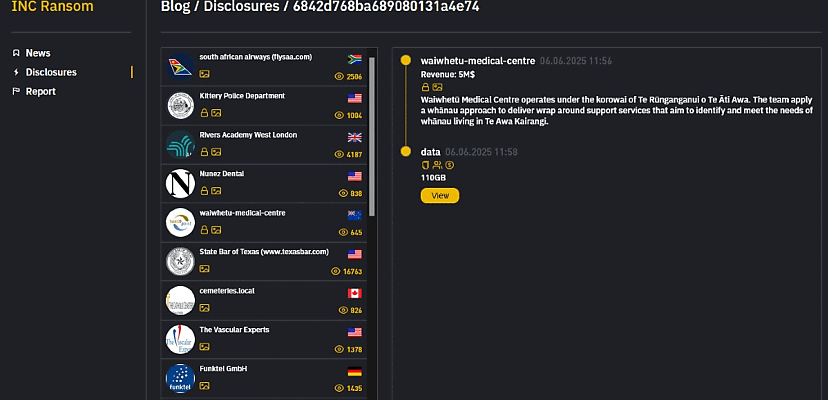Image resolution: width=828 pixels, height=400 pixels.
Task: Click the lock icon on Kittery Police row
Action: 204,113
